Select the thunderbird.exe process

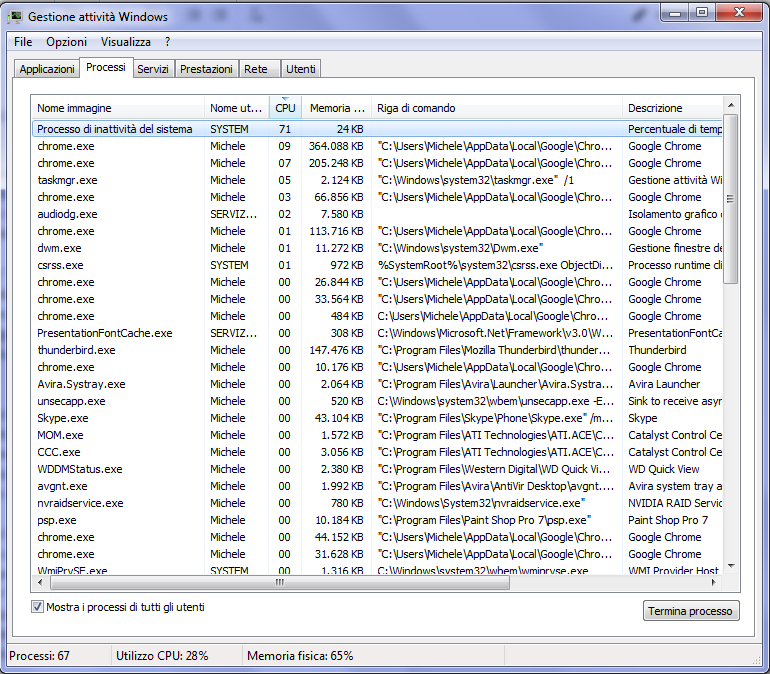(x=377, y=350)
